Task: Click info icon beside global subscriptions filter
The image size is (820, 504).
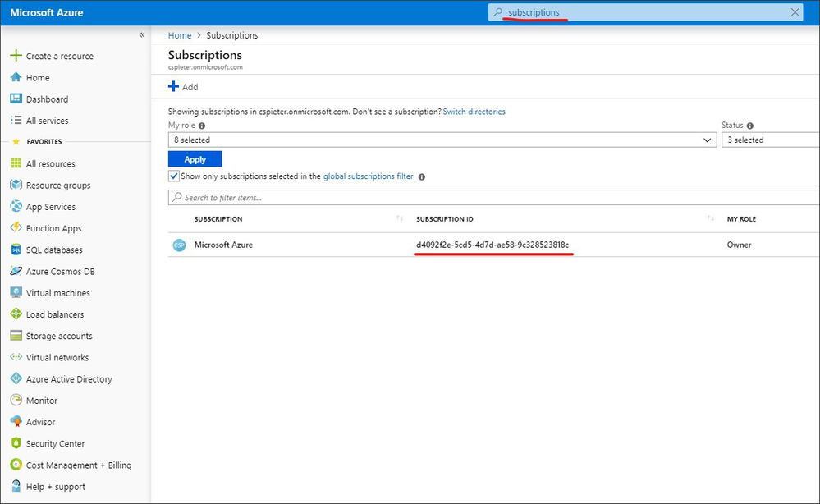Action: (x=422, y=176)
